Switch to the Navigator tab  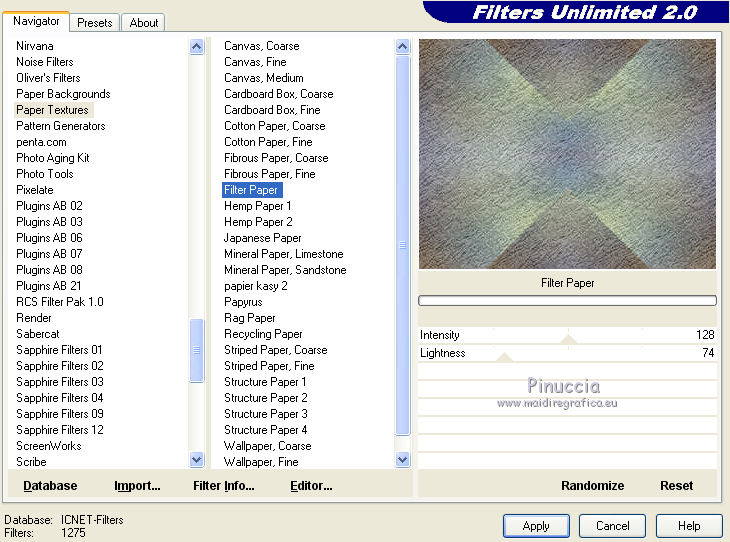pos(36,21)
